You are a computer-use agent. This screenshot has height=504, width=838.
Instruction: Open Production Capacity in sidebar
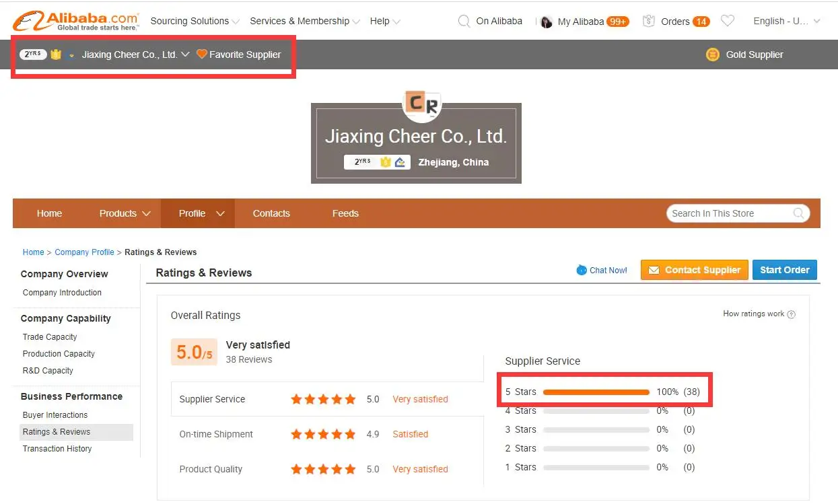(59, 354)
